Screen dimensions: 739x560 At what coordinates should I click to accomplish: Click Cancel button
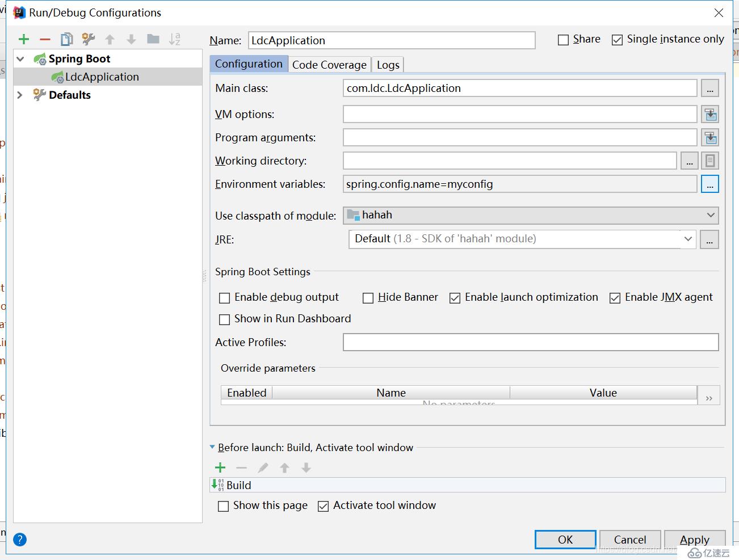point(630,540)
